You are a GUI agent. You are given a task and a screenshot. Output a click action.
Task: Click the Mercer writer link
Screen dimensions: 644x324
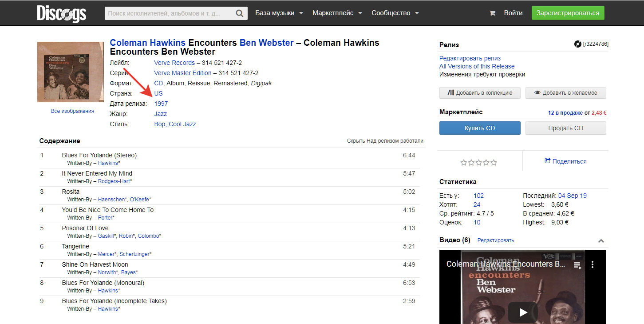107,254
